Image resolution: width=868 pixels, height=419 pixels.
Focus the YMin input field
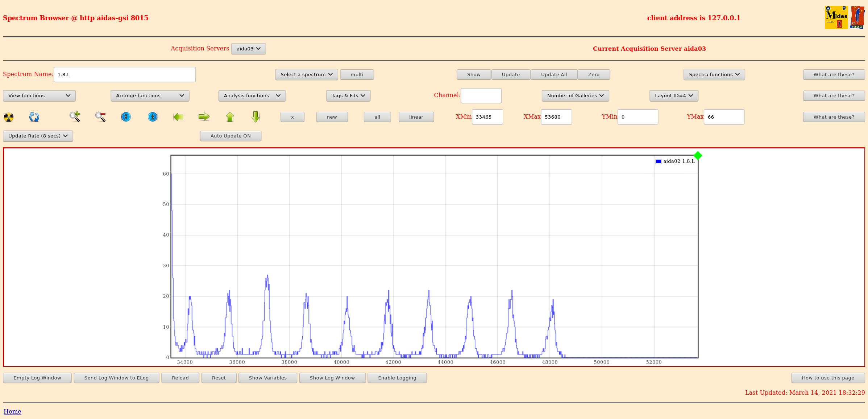click(x=638, y=117)
